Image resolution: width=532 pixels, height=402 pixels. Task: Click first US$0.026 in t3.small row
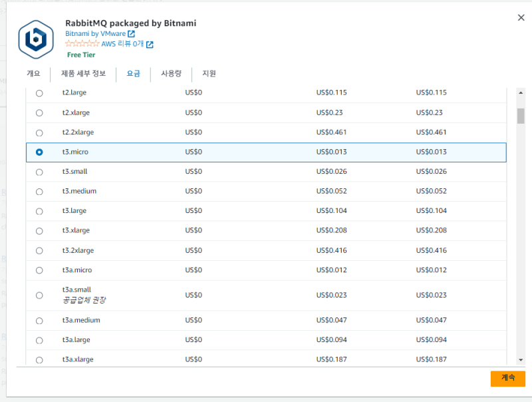pos(331,172)
